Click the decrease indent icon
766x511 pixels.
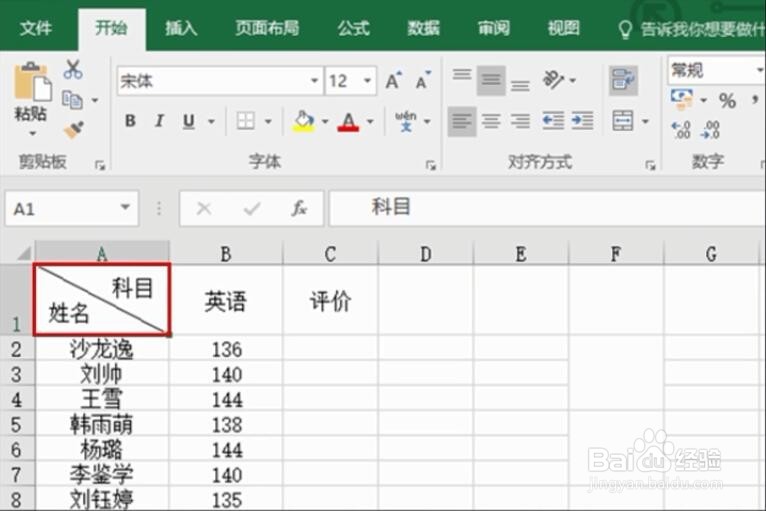click(x=553, y=120)
